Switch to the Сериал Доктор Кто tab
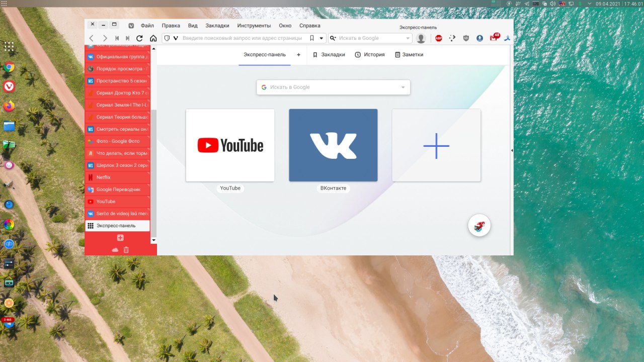644x362 pixels. pos(118,93)
